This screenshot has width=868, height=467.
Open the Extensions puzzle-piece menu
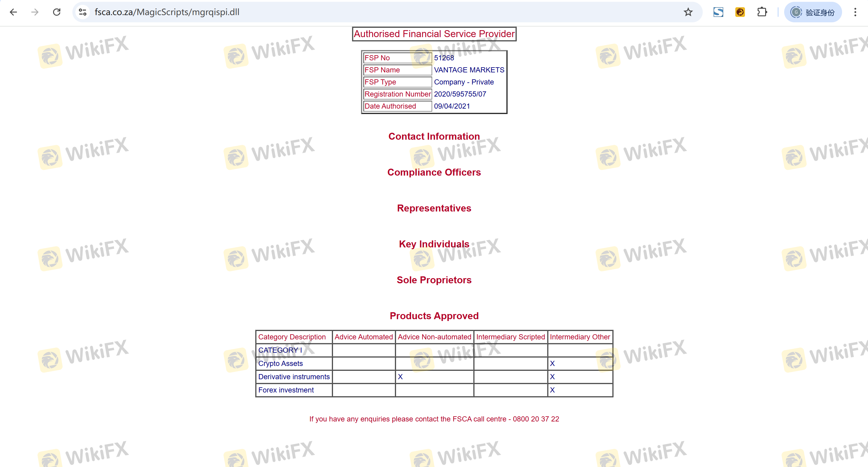(762, 12)
